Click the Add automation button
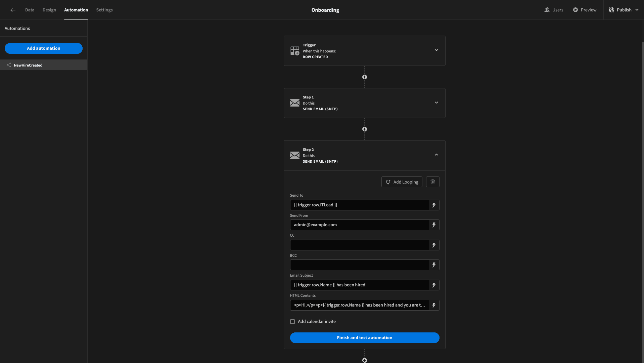 click(44, 48)
